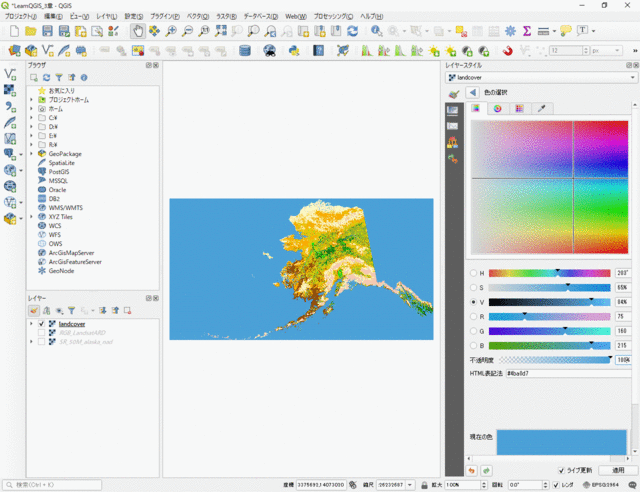Open the ラスタ (Raster) menu
The height and width of the screenshot is (492, 640).
coord(226,17)
